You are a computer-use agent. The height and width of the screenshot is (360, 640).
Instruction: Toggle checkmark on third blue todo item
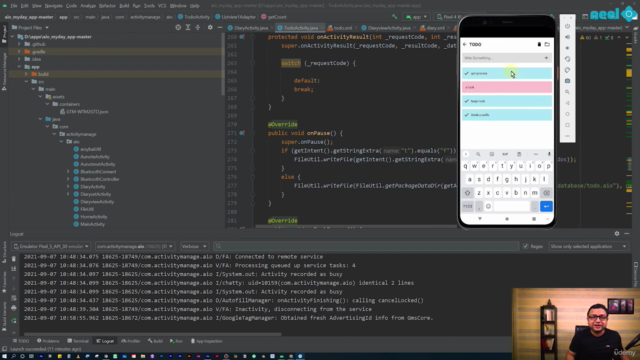click(x=467, y=101)
